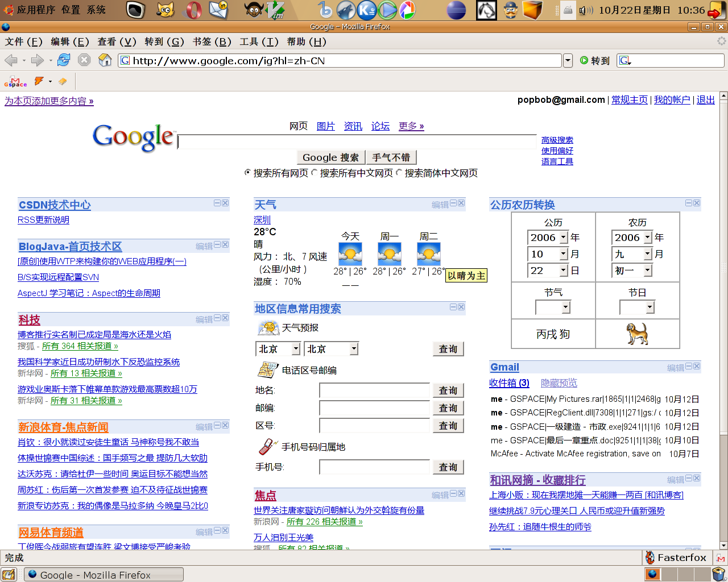
Task: Click the stop loading icon
Action: (x=84, y=60)
